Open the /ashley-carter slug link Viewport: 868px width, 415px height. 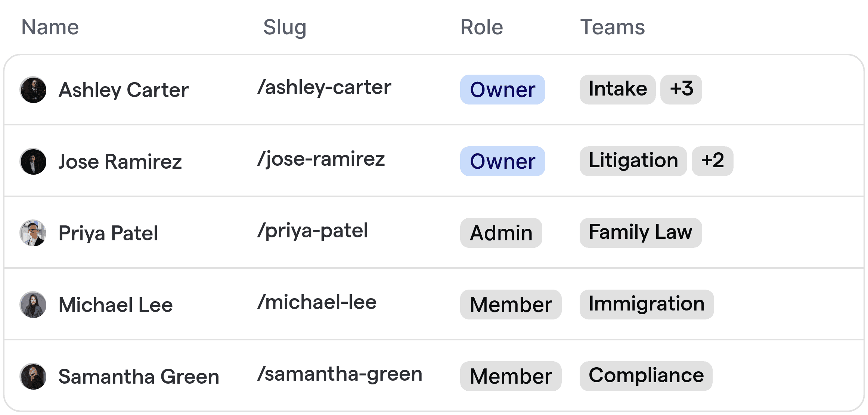coord(323,87)
